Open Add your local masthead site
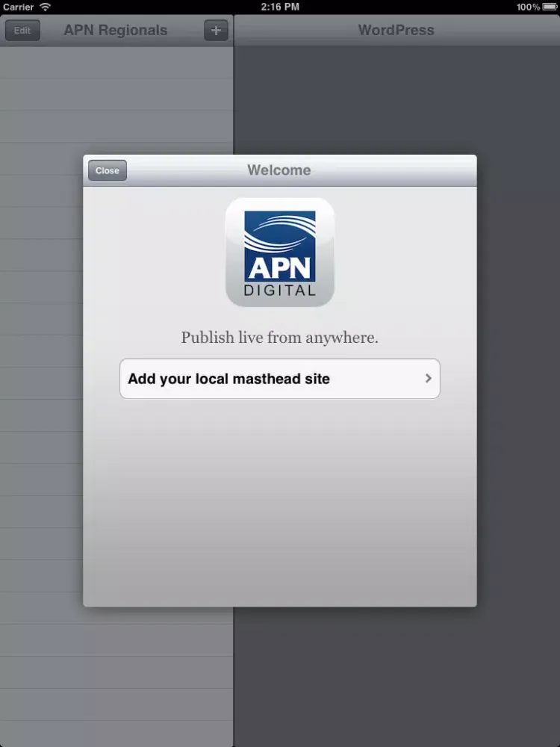The image size is (560, 747). pos(279,379)
